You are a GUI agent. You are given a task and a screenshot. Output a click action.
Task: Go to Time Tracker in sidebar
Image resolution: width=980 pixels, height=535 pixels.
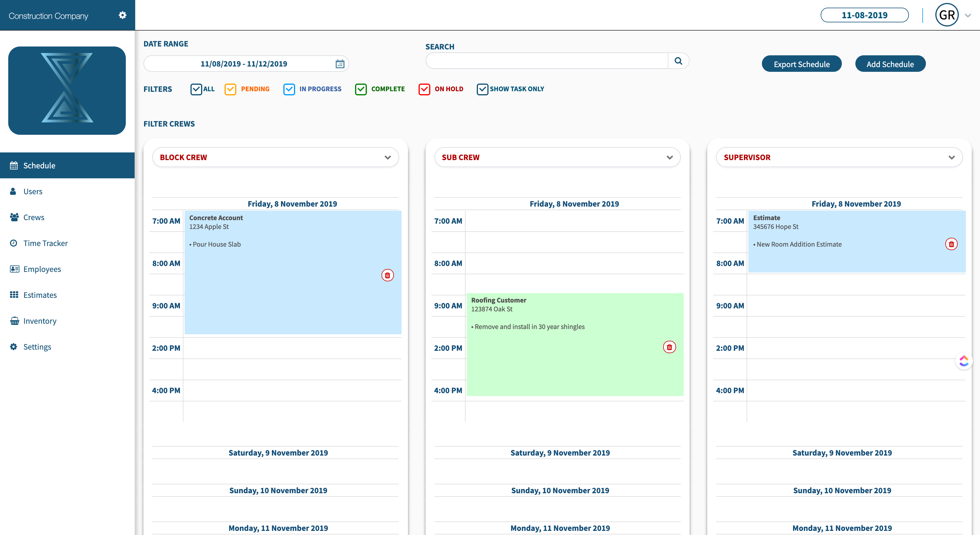click(45, 243)
